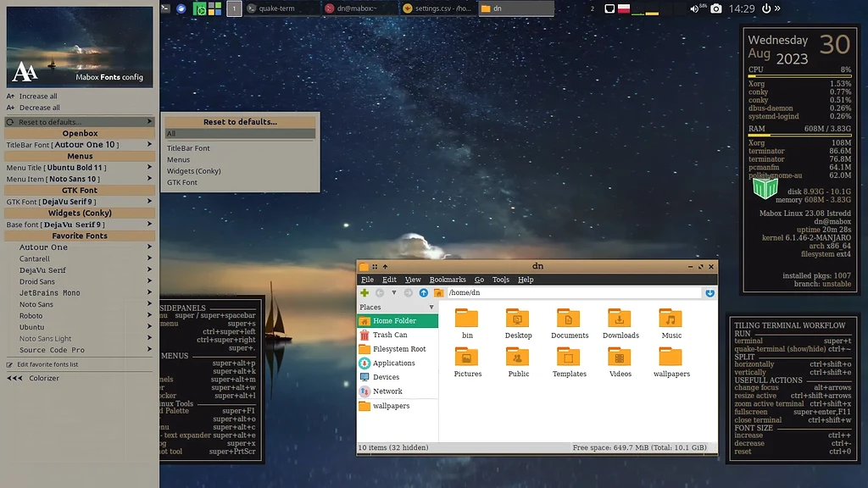The image size is (868, 488).
Task: Click the volume icon in the system tray
Action: coord(693,8)
